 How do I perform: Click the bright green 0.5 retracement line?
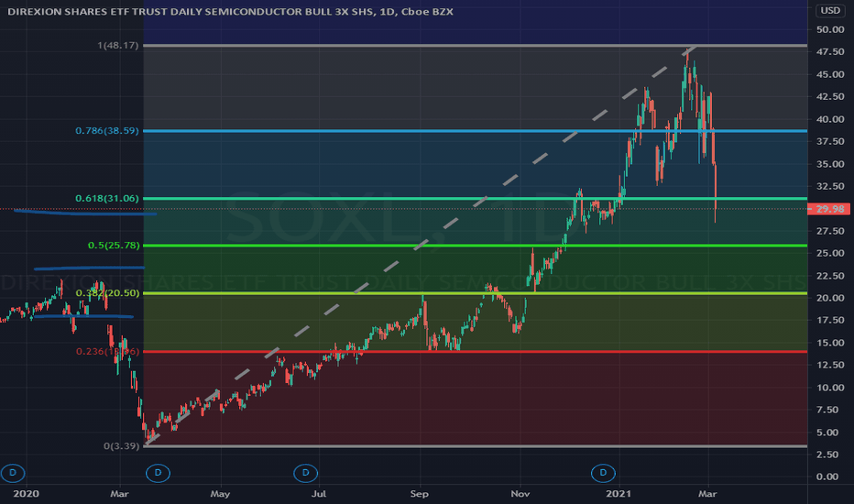point(475,246)
